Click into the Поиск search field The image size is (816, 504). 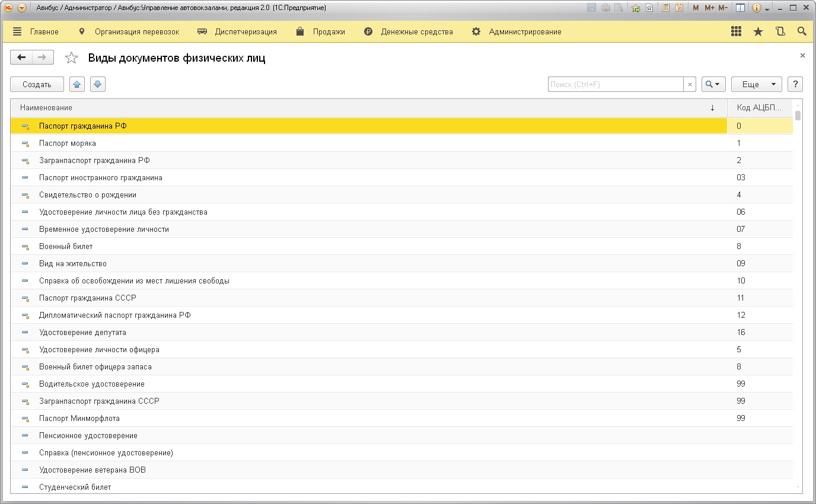point(615,85)
